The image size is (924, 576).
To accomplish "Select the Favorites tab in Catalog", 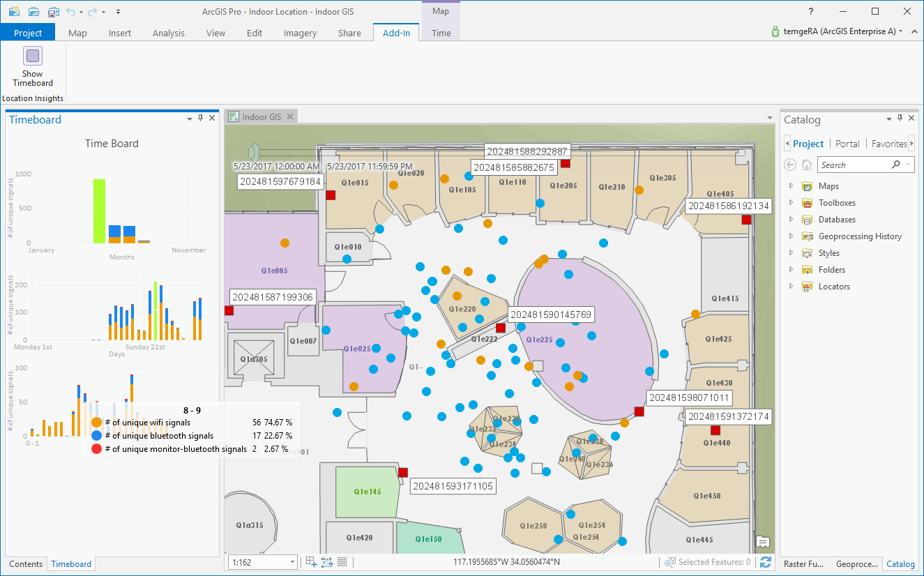I will coord(889,144).
